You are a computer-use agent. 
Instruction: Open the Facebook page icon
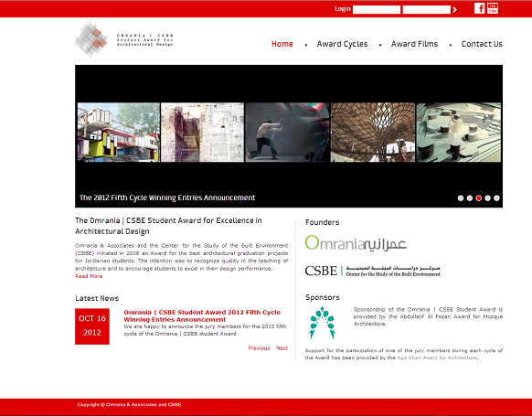click(479, 8)
